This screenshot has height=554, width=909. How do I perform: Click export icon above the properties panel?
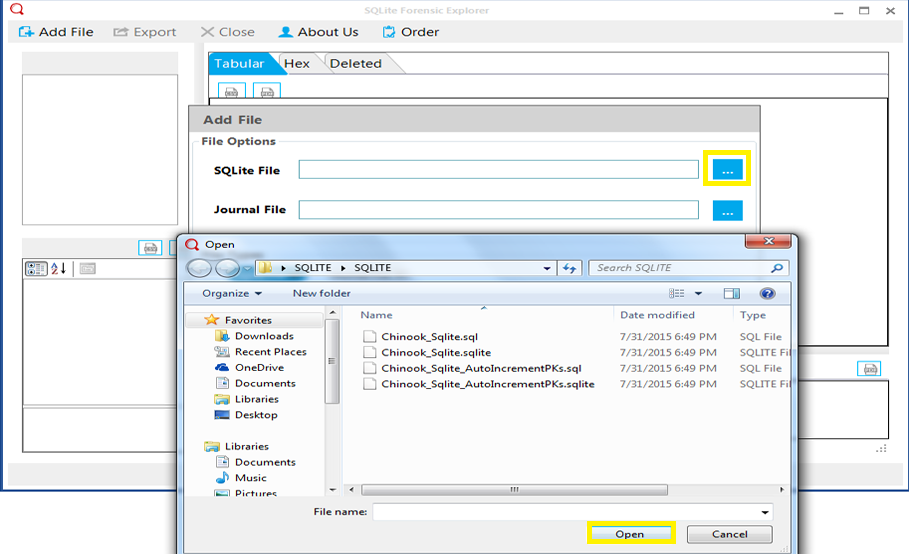150,248
